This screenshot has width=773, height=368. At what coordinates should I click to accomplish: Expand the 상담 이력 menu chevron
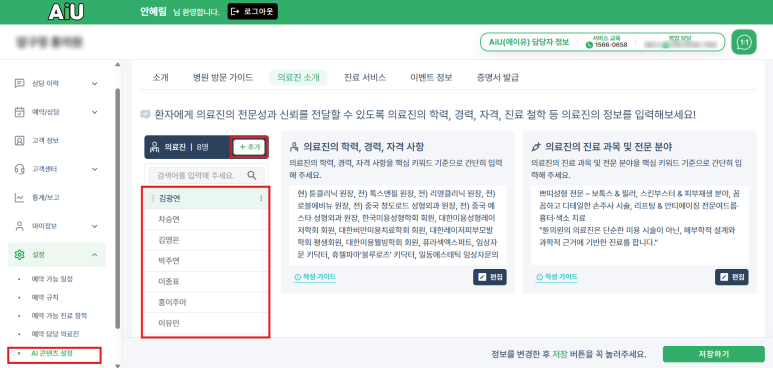pos(95,83)
